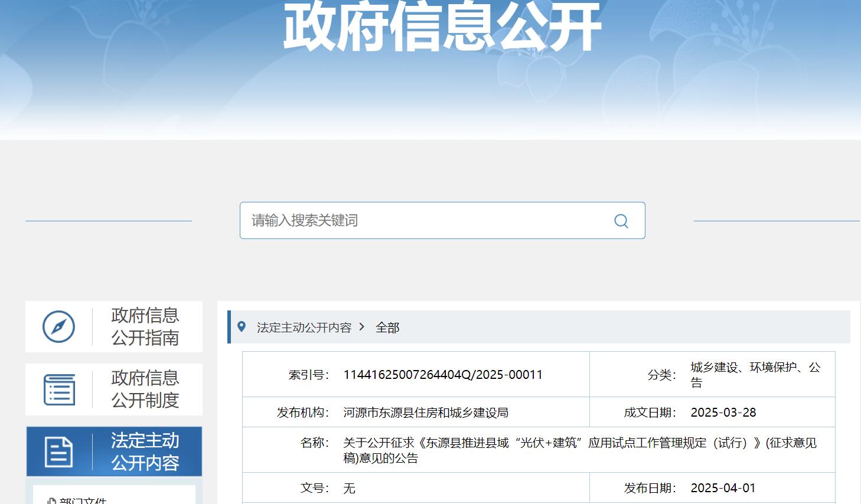The width and height of the screenshot is (861, 504).
Task: Click the announcement title about 光伏+建筑
Action: coord(579,450)
